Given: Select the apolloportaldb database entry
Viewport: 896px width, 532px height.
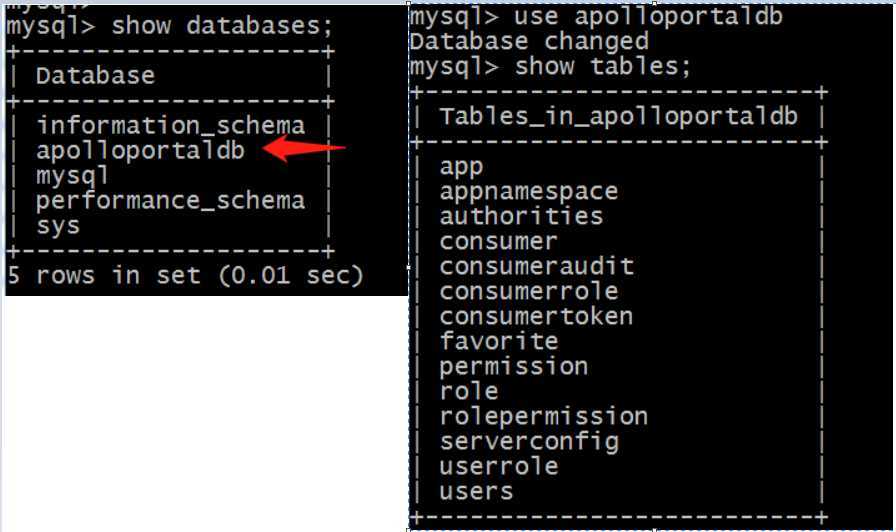Looking at the screenshot, I should (140, 150).
